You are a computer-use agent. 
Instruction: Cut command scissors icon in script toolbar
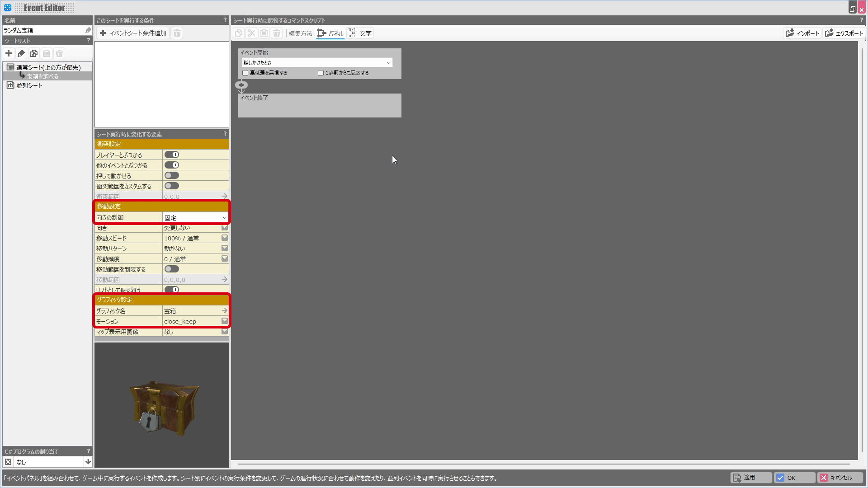pyautogui.click(x=251, y=33)
